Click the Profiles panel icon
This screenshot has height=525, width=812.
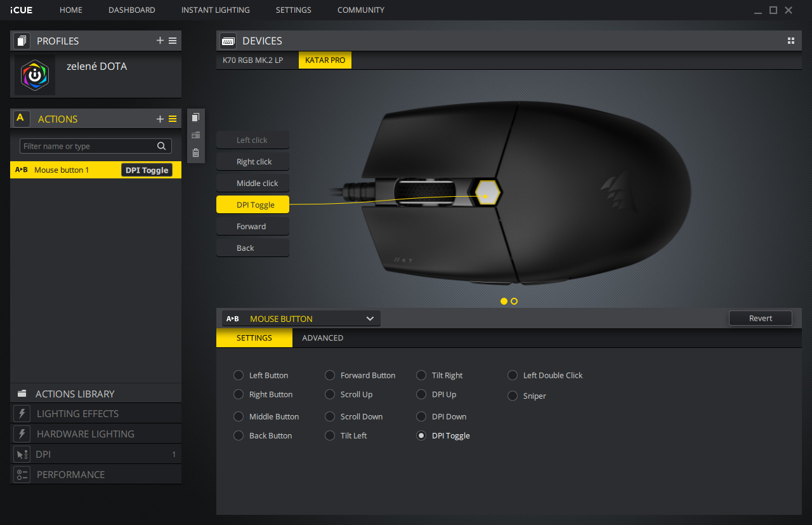tap(22, 41)
